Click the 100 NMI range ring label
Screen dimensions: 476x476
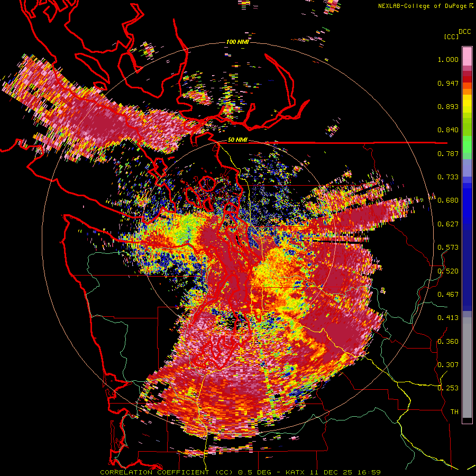(x=237, y=42)
